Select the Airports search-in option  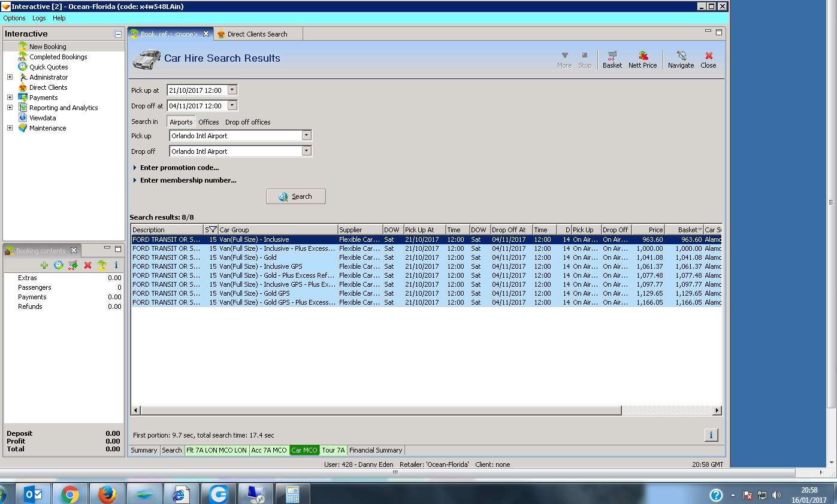(x=181, y=122)
